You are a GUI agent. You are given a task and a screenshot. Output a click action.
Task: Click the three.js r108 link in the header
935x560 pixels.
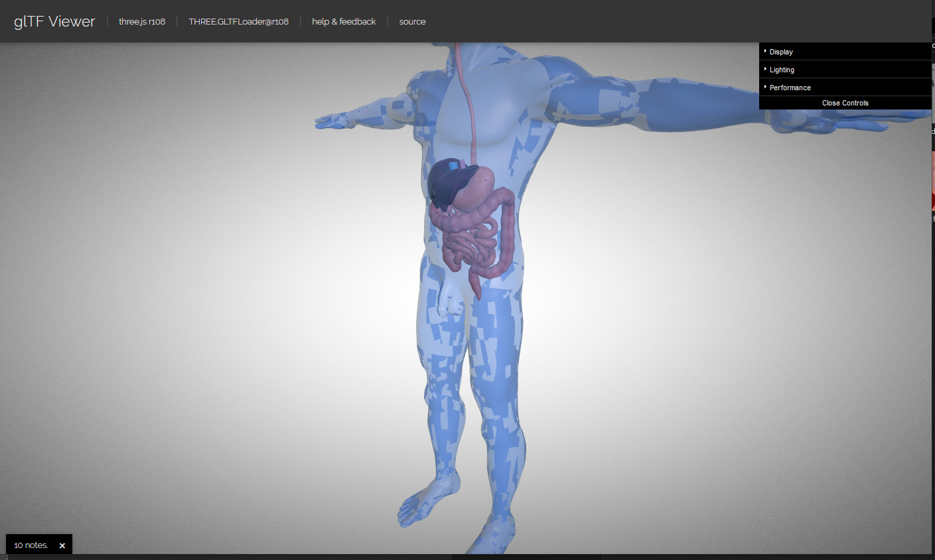(142, 21)
